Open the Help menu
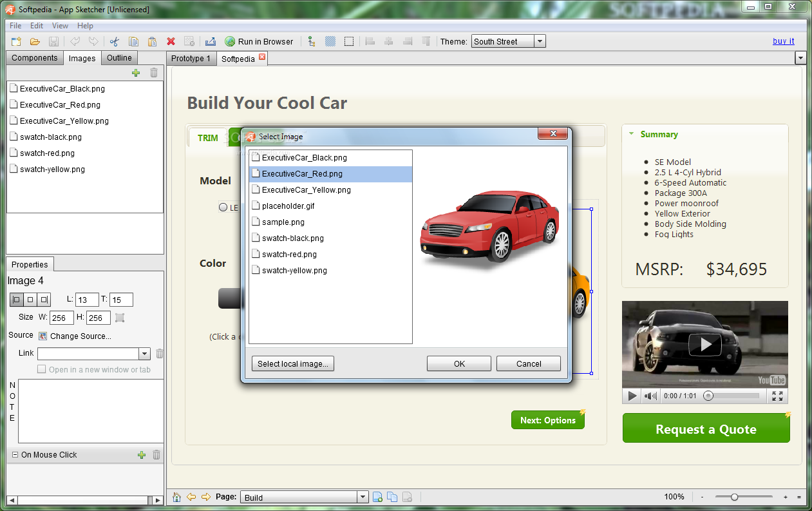This screenshot has width=812, height=511. 85,26
